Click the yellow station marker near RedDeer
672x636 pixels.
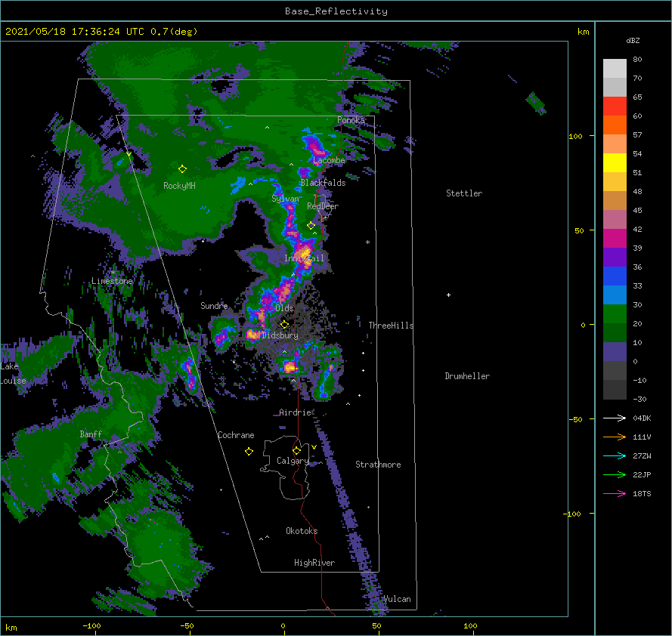pos(311,225)
